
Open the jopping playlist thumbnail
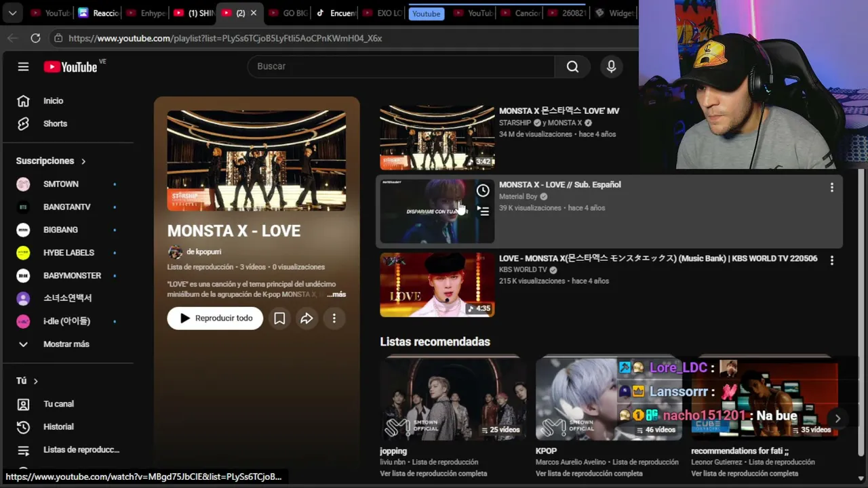[453, 400]
